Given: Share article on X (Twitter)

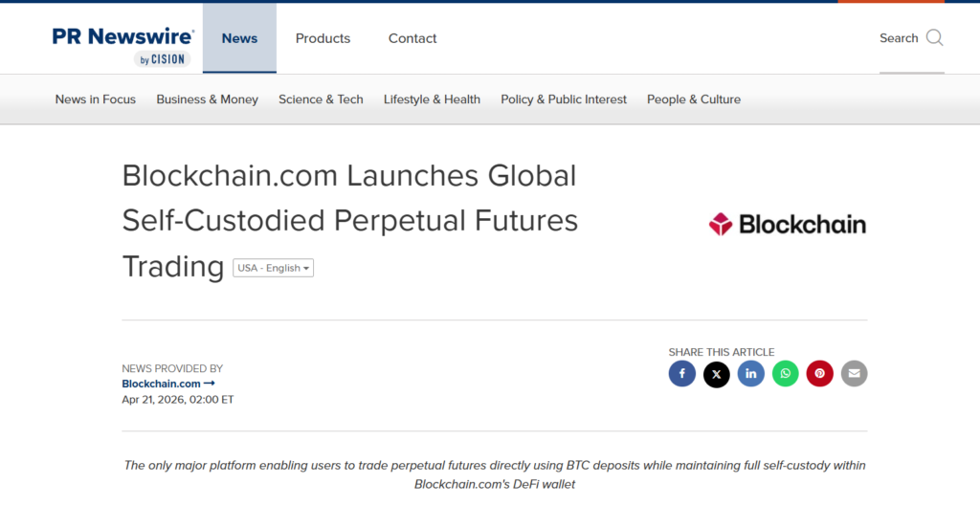Looking at the screenshot, I should click(x=716, y=374).
